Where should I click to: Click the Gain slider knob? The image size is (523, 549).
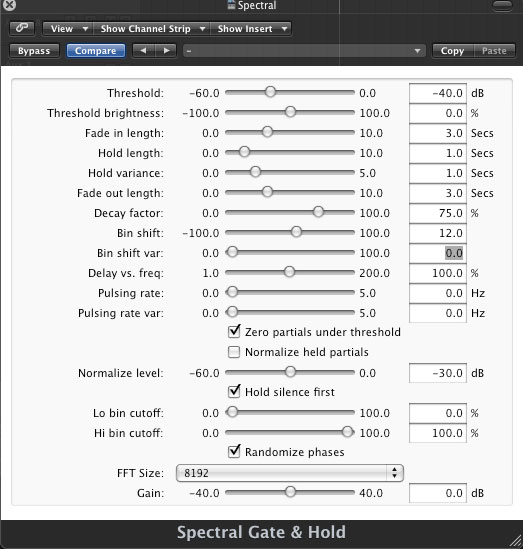pyautogui.click(x=290, y=492)
